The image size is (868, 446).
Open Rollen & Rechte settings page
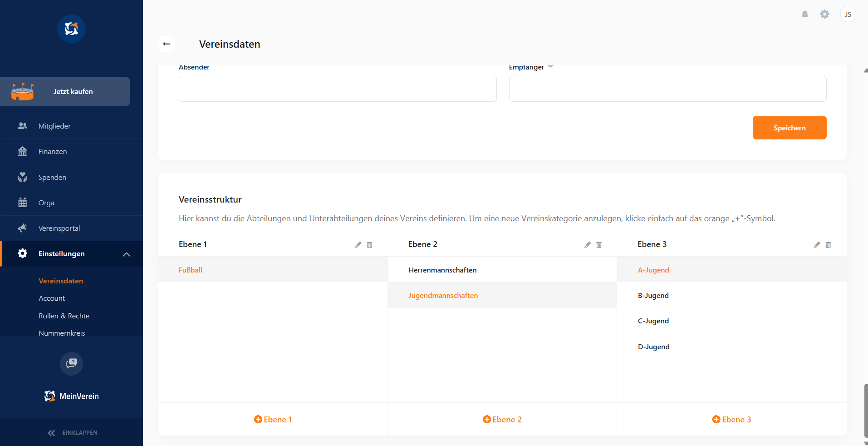point(64,316)
